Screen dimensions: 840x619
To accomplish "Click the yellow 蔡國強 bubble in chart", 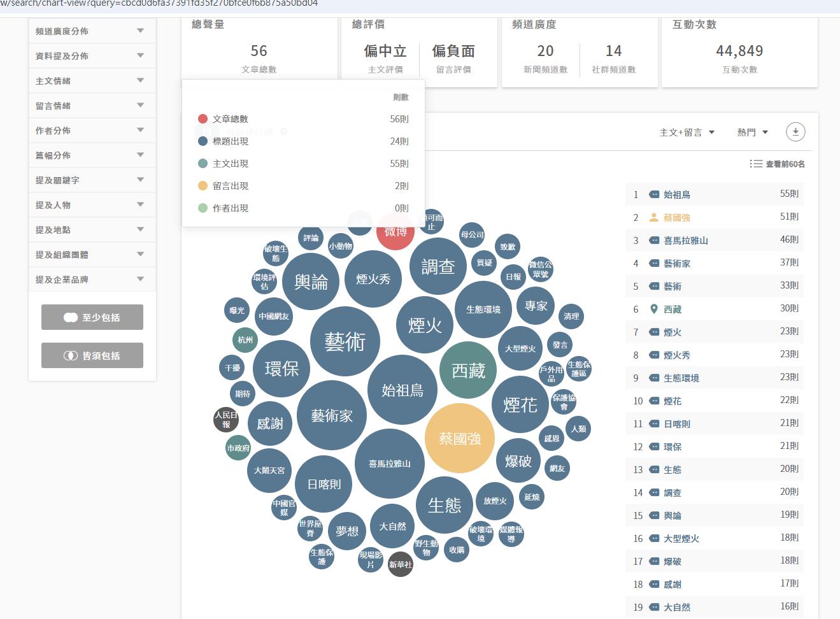I will coord(459,438).
